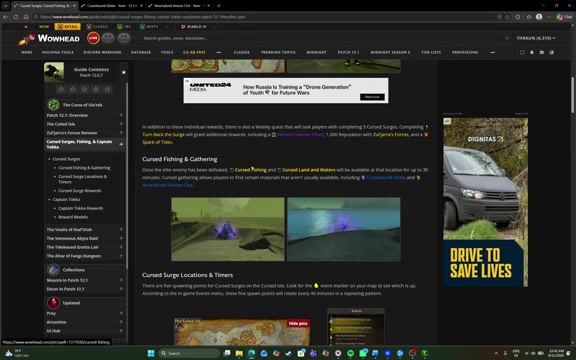The height and width of the screenshot is (360, 576).
Task: Open File Explorer from taskbar
Action: [x=239, y=353]
